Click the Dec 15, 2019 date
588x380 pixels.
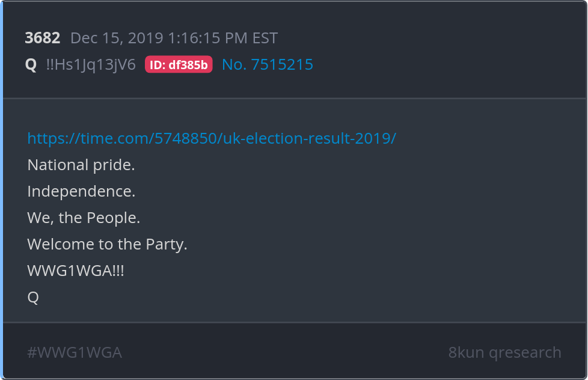[x=117, y=38]
